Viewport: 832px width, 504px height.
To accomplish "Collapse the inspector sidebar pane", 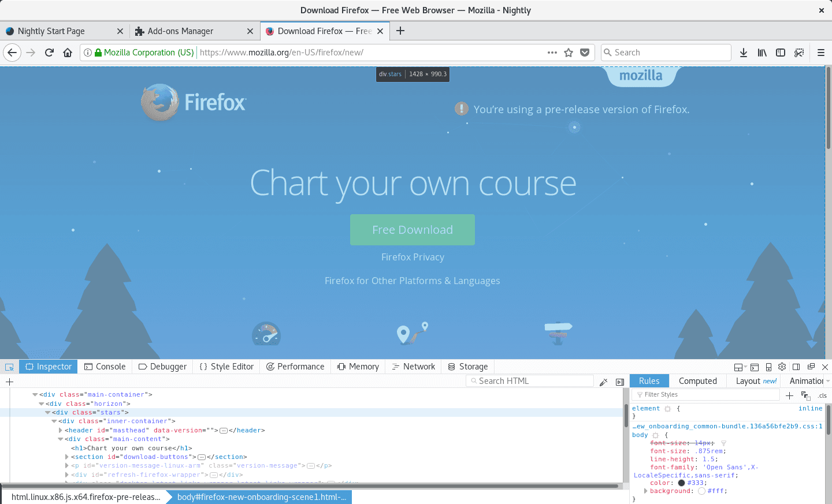I will 620,382.
